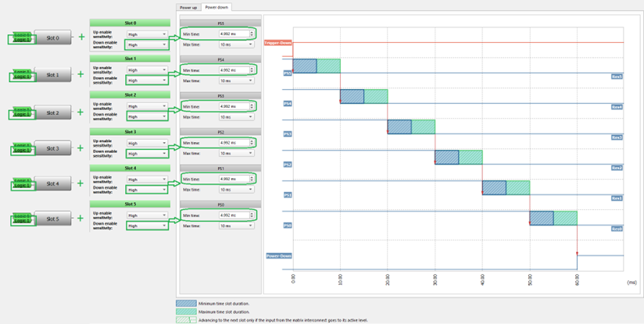644x324 pixels.
Task: Select the Power down tab
Action: coord(215,7)
